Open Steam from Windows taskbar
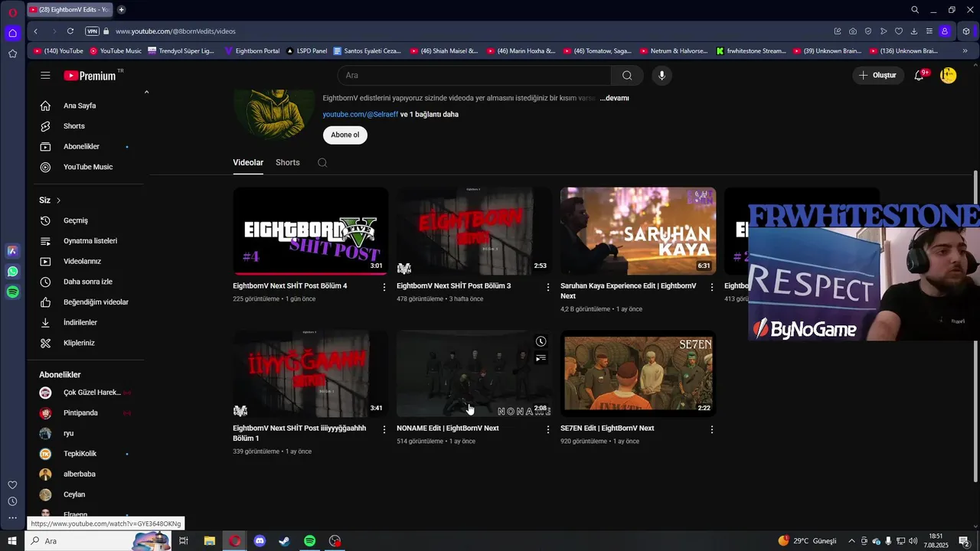The width and height of the screenshot is (980, 551). coord(284,541)
